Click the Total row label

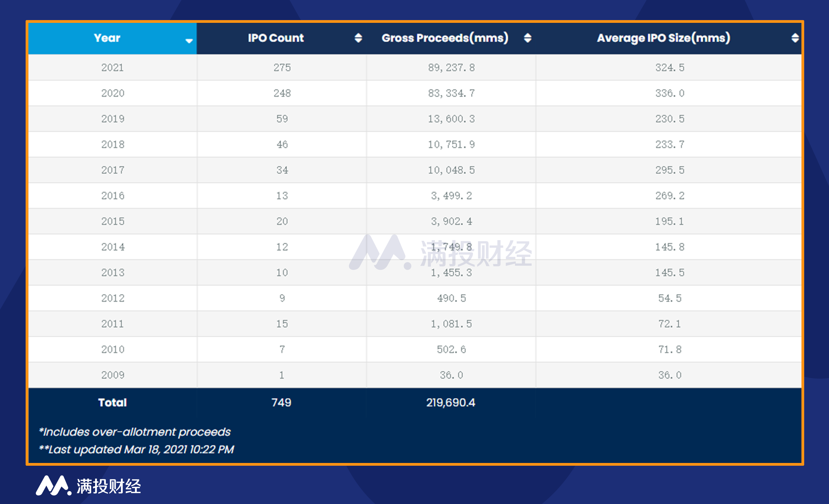(x=112, y=402)
